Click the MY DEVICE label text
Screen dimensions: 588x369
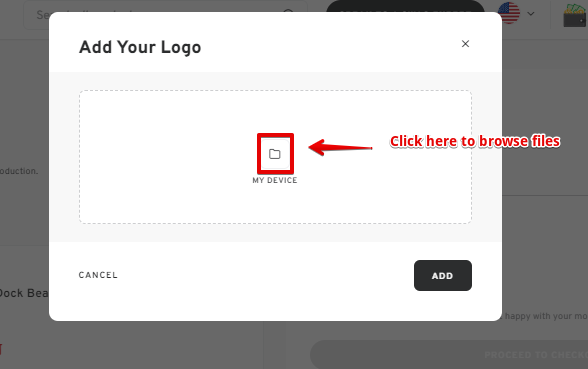[275, 180]
